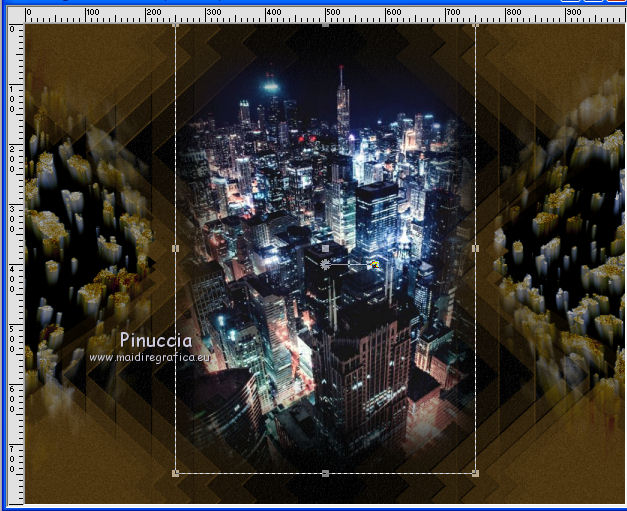Click the top-left corner handle of the selection box
This screenshot has height=511, width=627.
point(176,26)
